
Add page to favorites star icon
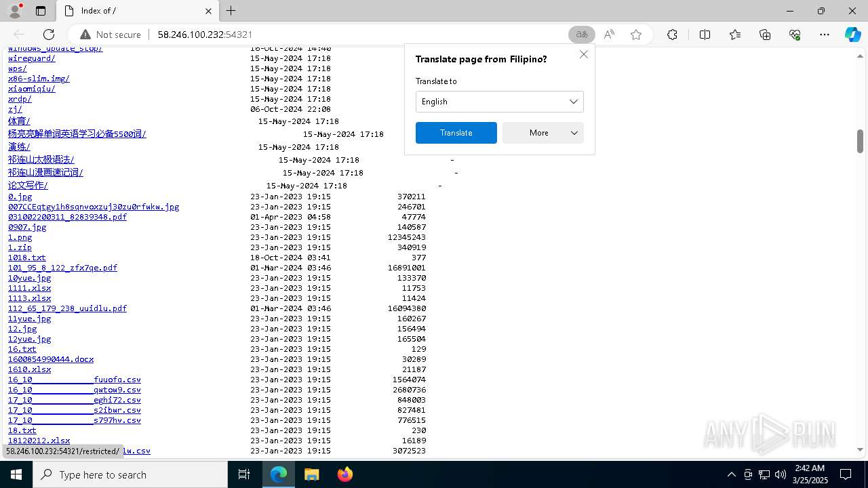pyautogui.click(x=636, y=35)
